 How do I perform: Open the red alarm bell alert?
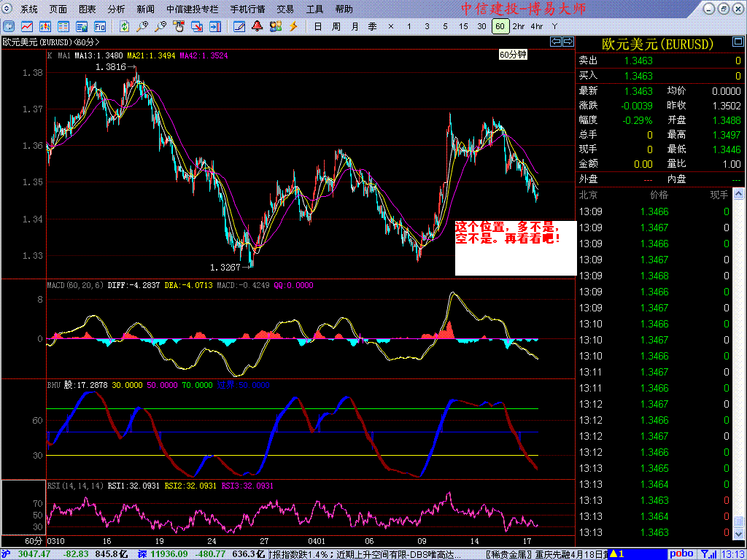pyautogui.click(x=258, y=26)
